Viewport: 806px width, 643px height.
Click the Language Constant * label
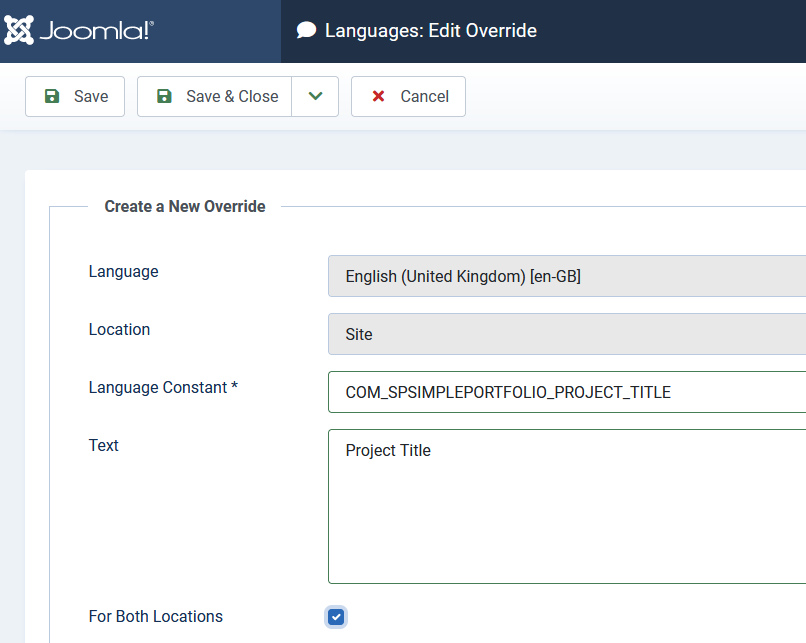[163, 388]
